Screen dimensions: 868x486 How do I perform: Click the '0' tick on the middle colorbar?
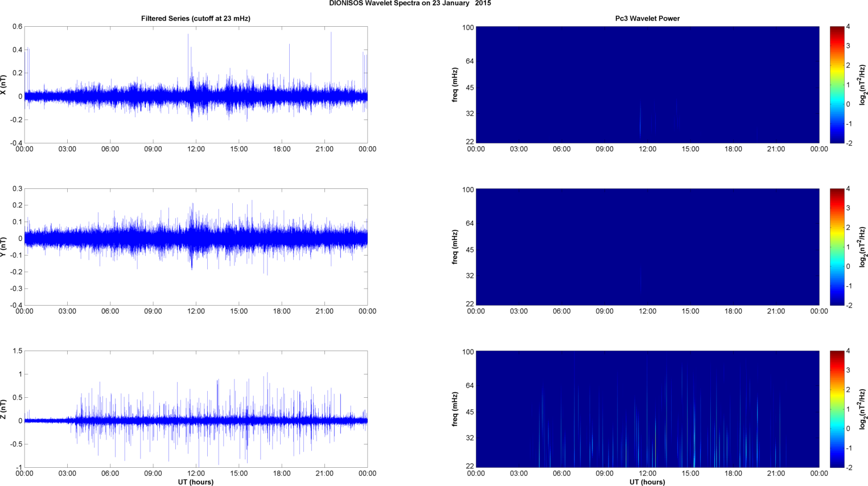tap(848, 266)
